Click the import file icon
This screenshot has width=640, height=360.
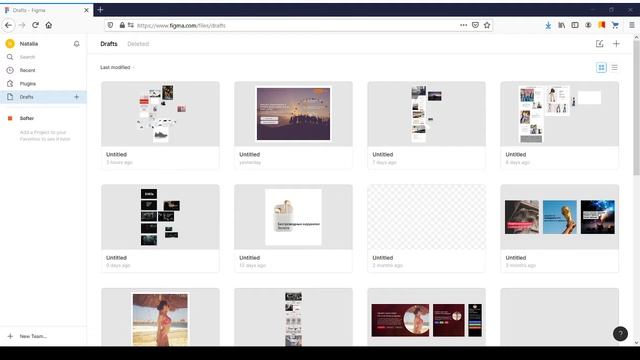(x=600, y=44)
